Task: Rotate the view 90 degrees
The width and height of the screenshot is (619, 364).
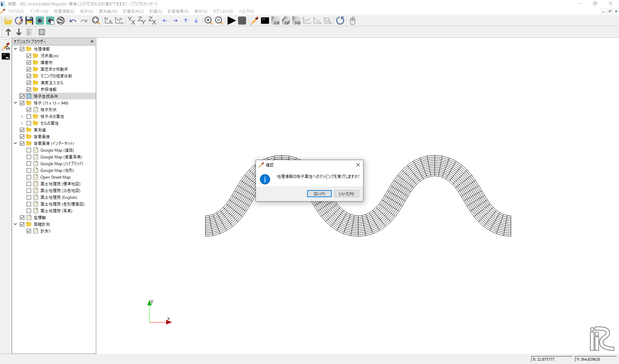Action: point(119,21)
